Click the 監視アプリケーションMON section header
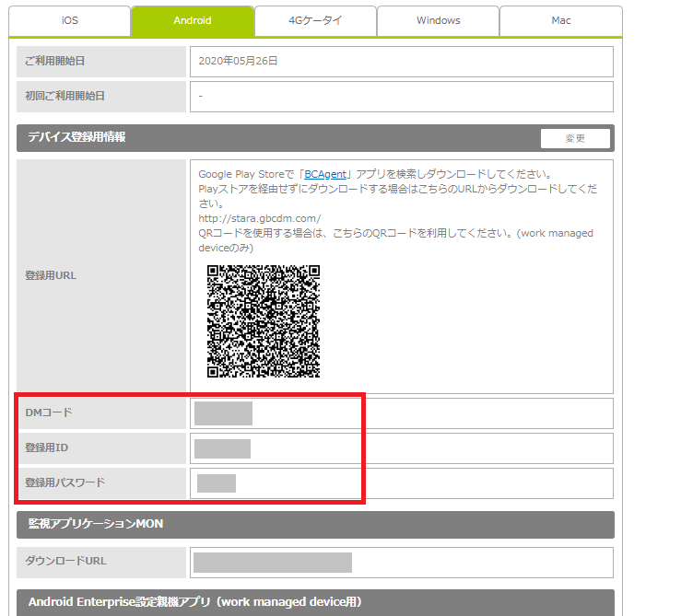Screen dimensions: 681x616 (x=314, y=524)
